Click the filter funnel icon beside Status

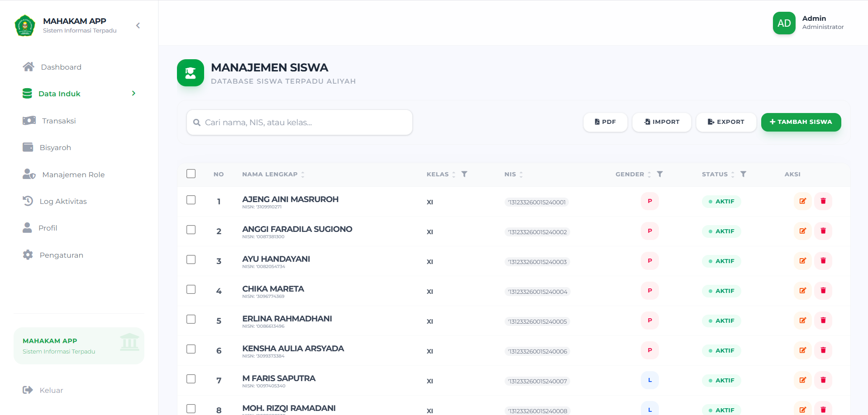pyautogui.click(x=743, y=174)
